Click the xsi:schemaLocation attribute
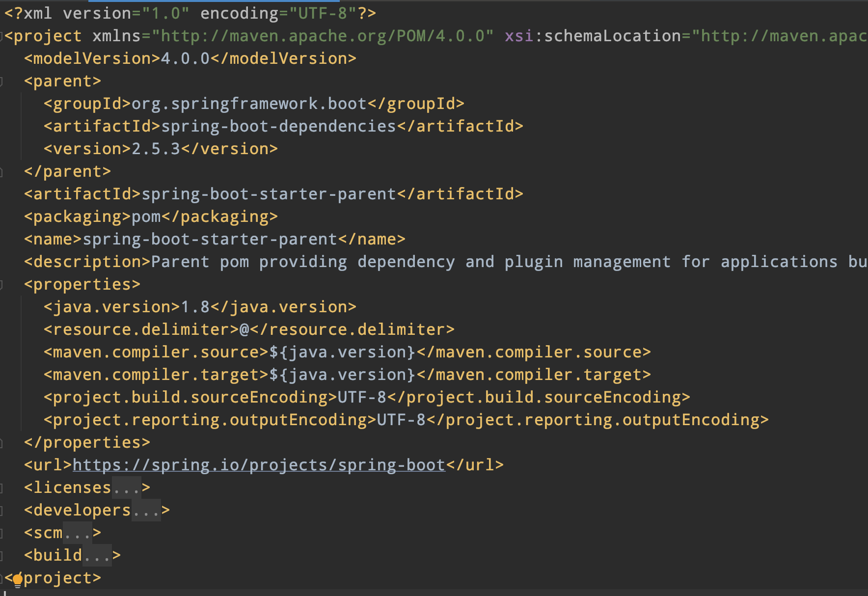868x596 pixels. (686, 36)
